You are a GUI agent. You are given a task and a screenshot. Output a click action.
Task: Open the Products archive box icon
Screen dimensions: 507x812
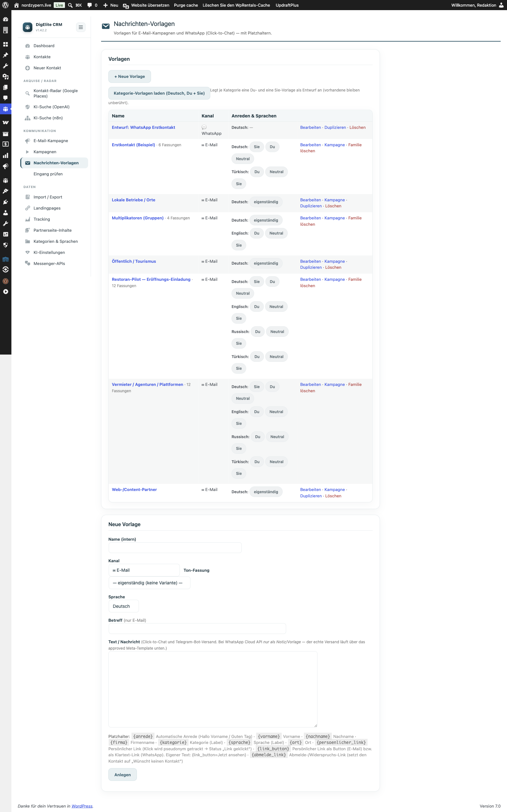point(5,134)
